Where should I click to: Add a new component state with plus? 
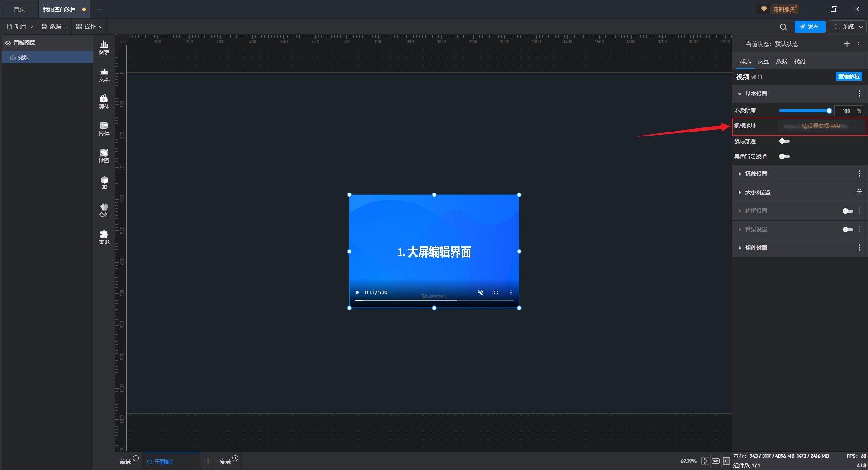tap(847, 44)
